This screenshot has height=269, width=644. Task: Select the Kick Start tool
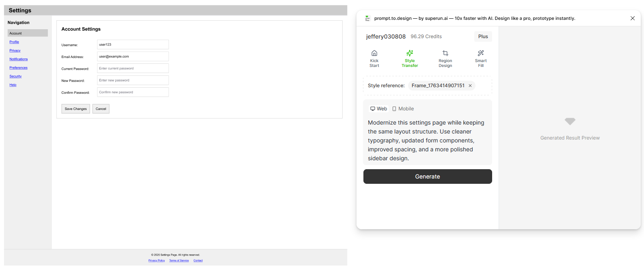374,59
